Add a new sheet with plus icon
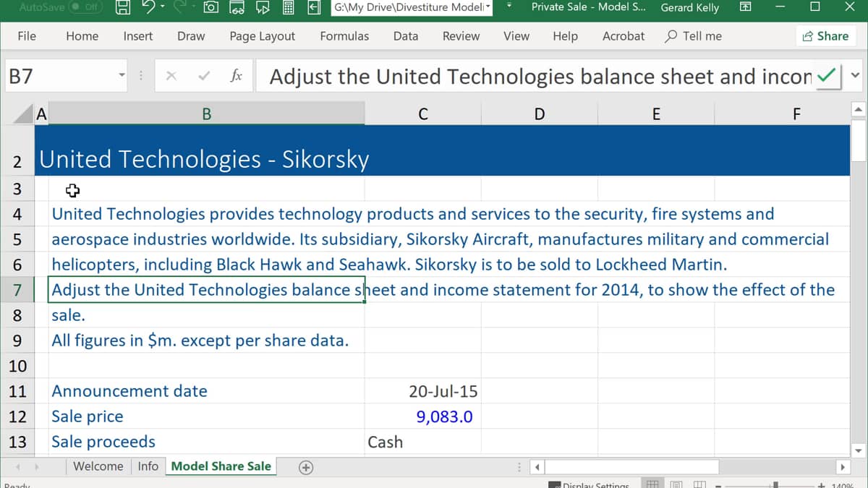Image resolution: width=868 pixels, height=488 pixels. [x=306, y=467]
